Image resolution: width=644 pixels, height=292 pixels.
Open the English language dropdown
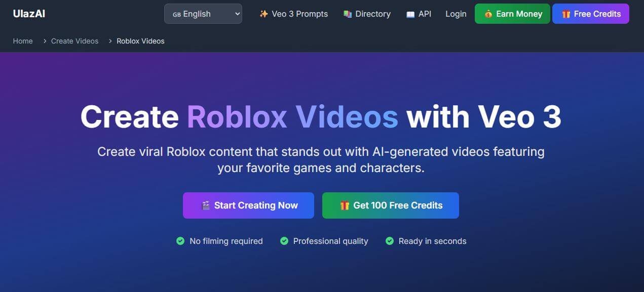[x=203, y=14]
